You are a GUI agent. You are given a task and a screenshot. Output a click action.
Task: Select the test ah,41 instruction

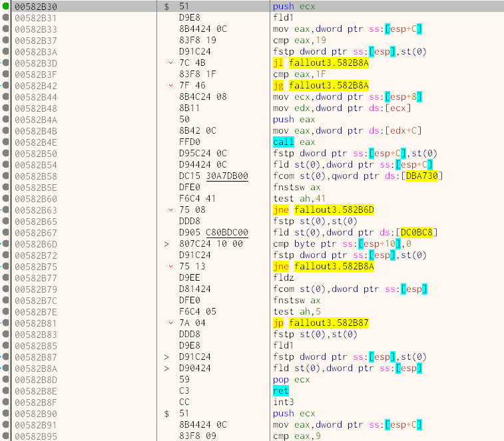pos(299,198)
